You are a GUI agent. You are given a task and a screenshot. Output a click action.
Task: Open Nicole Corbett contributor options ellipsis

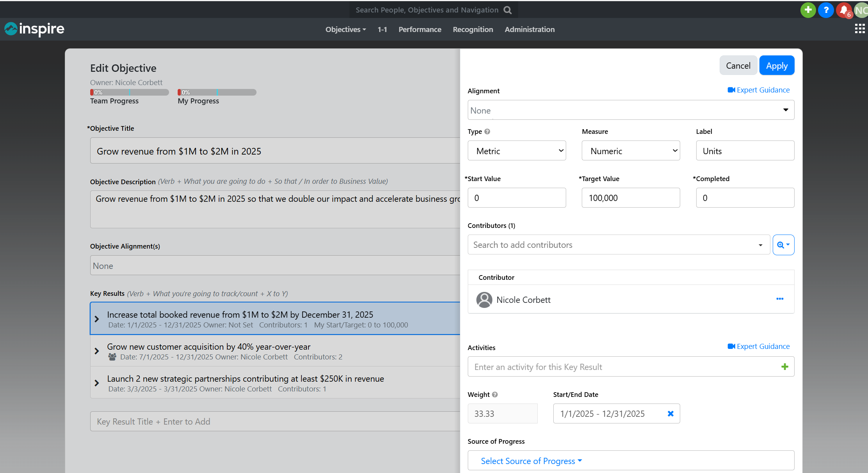[x=780, y=299]
